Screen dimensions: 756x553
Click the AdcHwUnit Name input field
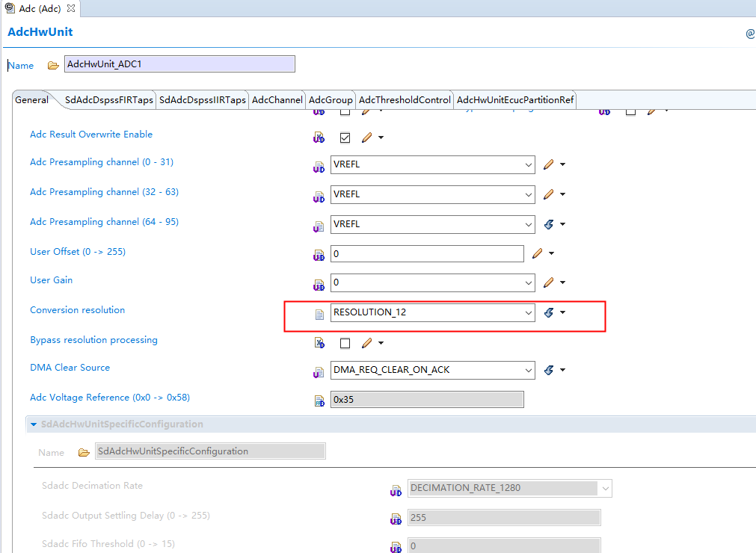(x=179, y=64)
